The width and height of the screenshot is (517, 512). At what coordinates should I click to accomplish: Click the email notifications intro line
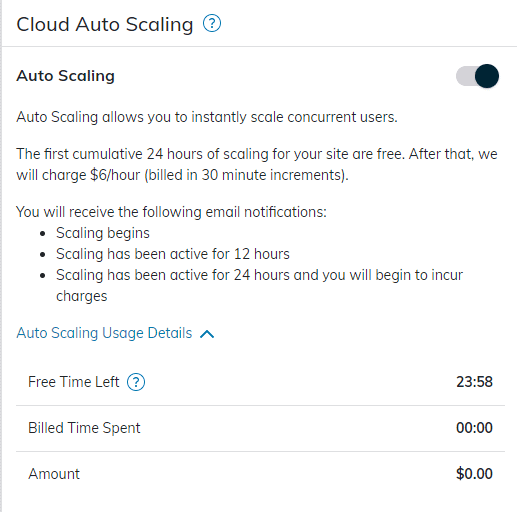[171, 212]
